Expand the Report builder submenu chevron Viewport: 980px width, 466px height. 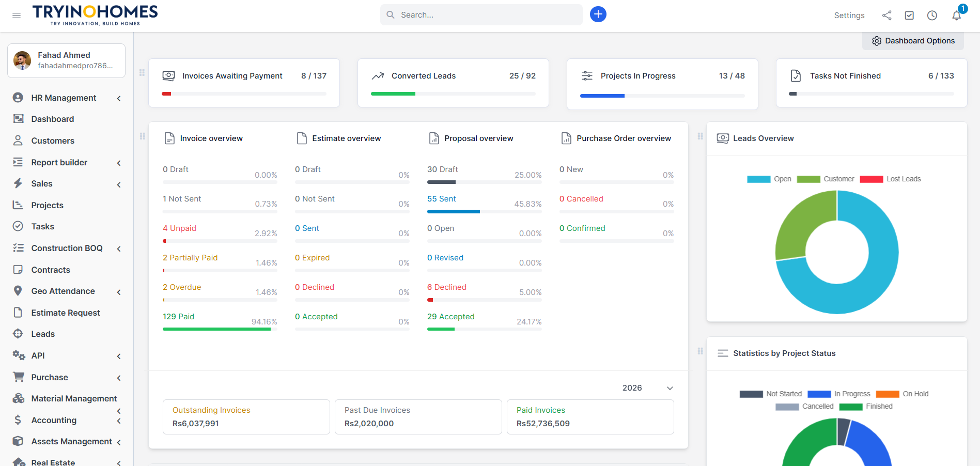pyautogui.click(x=119, y=163)
